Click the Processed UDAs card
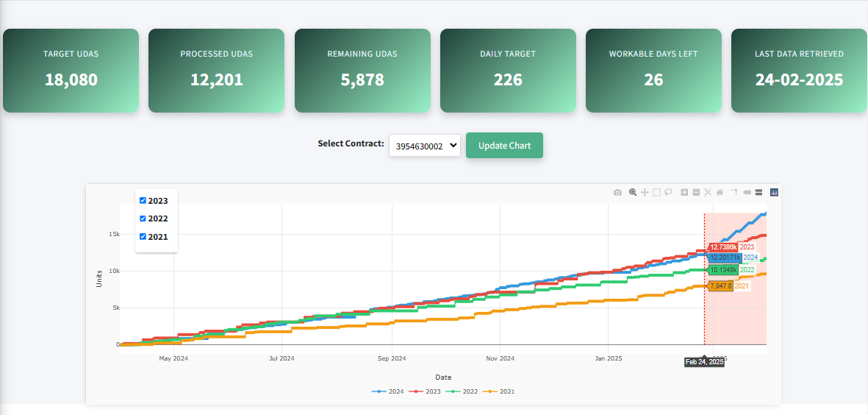 (x=216, y=71)
